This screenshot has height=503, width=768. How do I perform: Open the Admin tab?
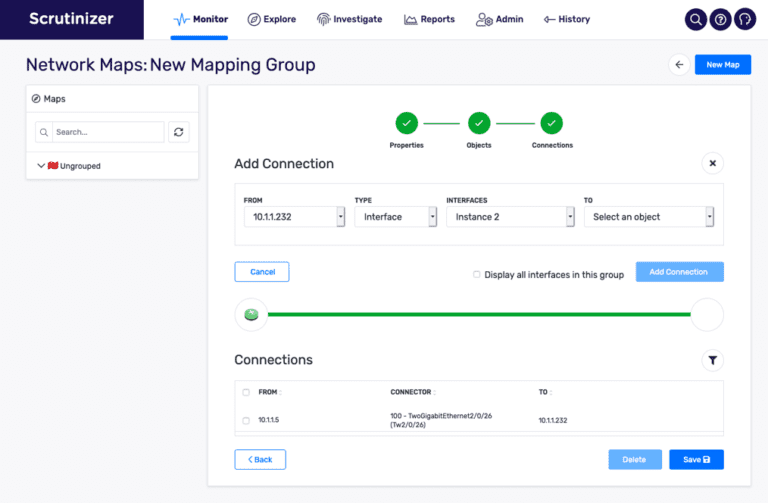(500, 19)
